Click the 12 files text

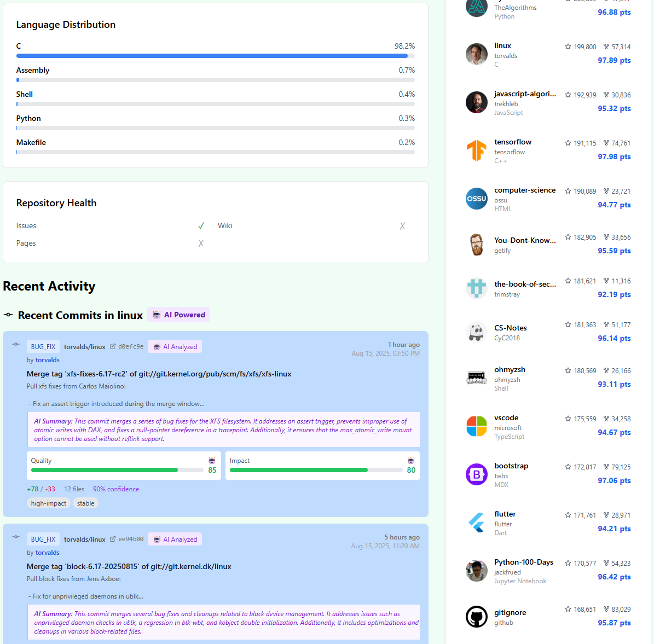click(x=74, y=489)
